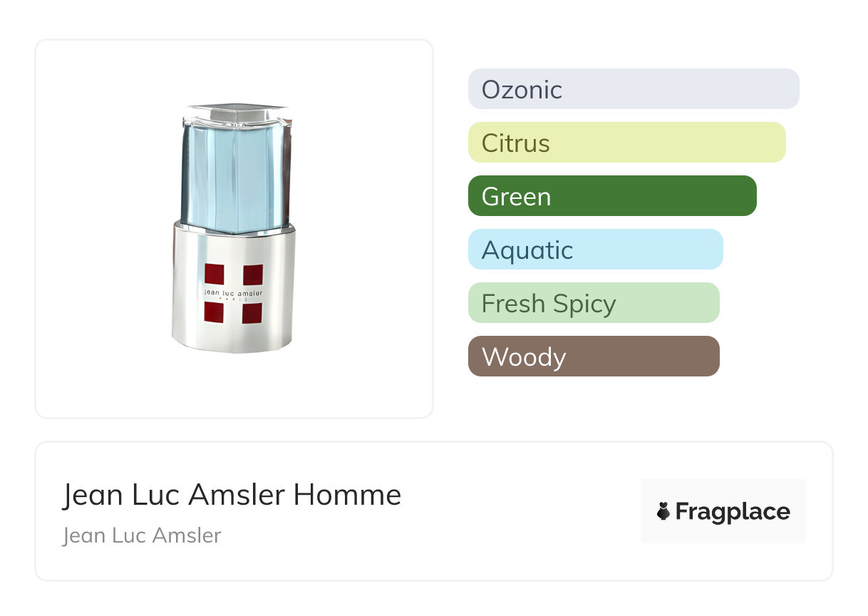Click the bottom-right red square on bottle
Screen dimensions: 868x616
point(253,313)
